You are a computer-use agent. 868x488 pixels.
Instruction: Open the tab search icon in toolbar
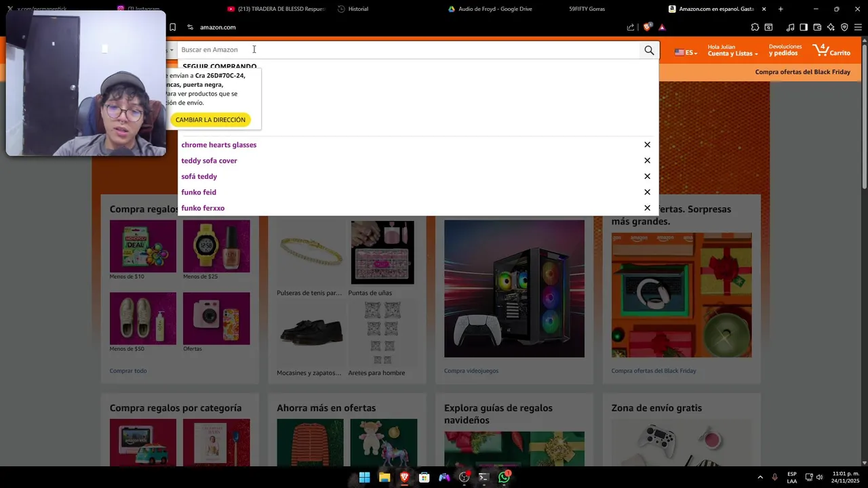[x=768, y=27]
